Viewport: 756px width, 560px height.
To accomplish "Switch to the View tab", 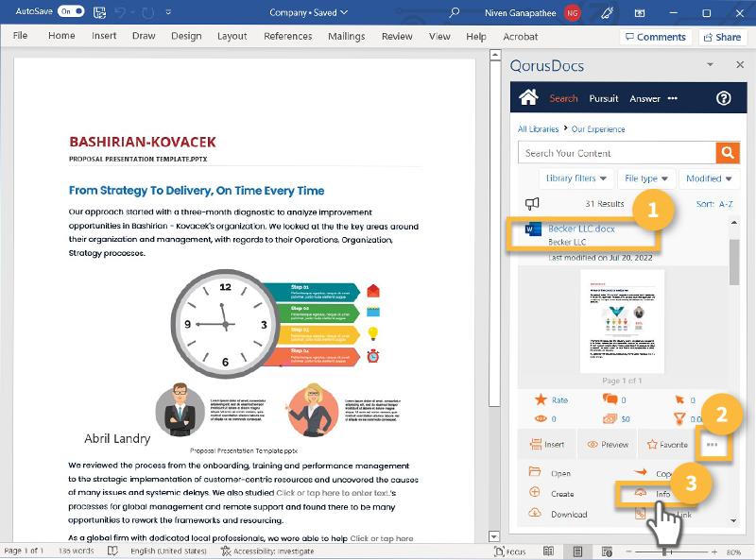I will [x=439, y=36].
